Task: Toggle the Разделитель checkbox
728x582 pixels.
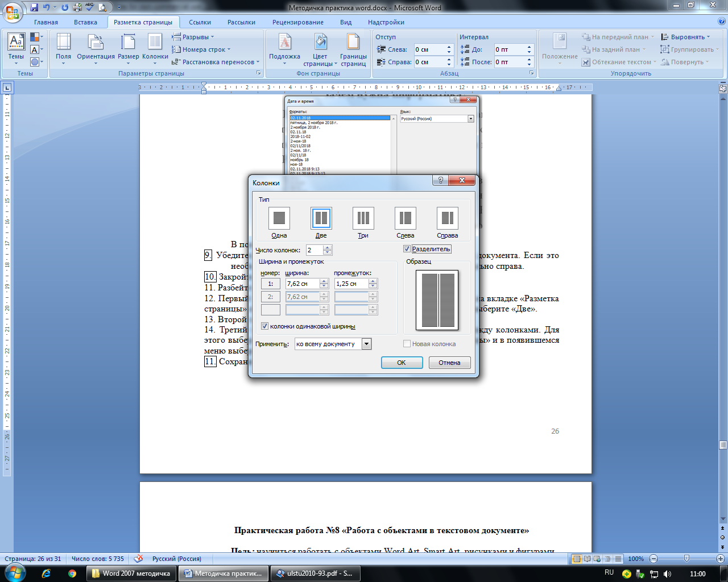Action: [x=407, y=249]
